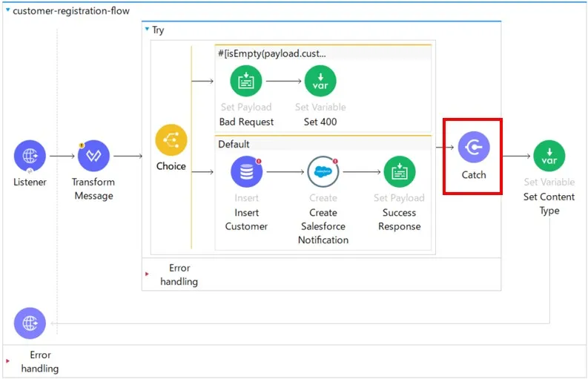The height and width of the screenshot is (379, 588).
Task: Expand Error handling inside Try scope
Action: click(147, 274)
